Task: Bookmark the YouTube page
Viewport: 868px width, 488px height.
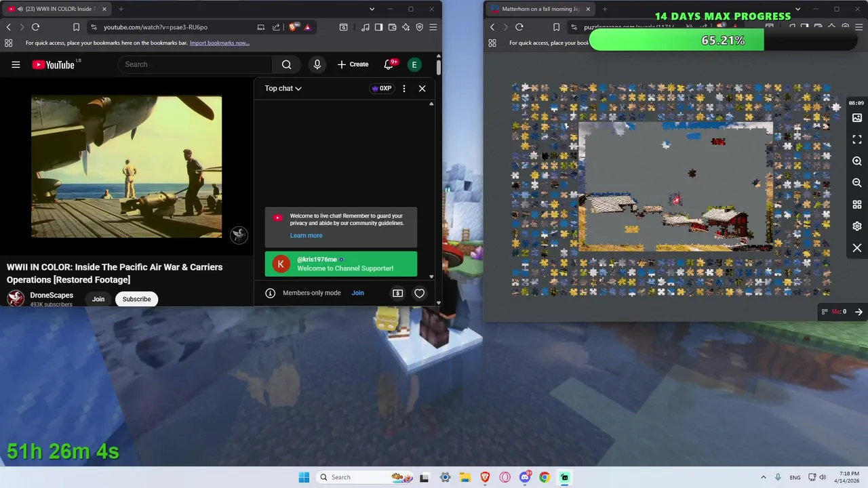Action: click(76, 27)
